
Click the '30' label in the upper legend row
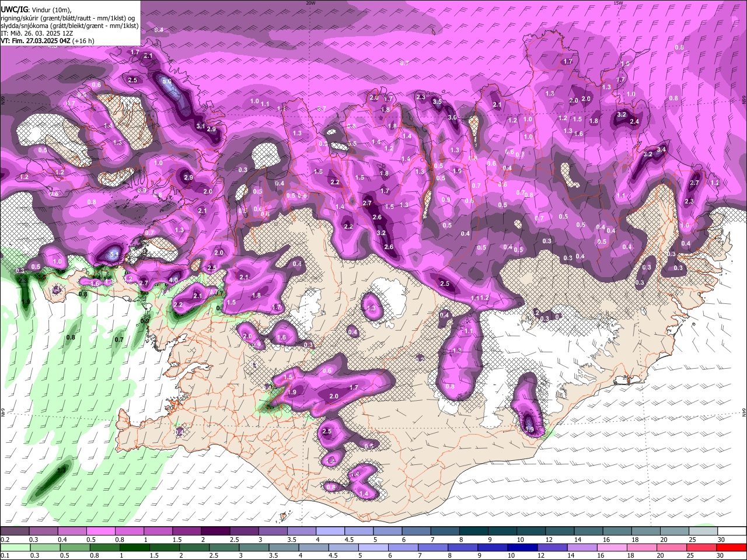click(x=721, y=540)
